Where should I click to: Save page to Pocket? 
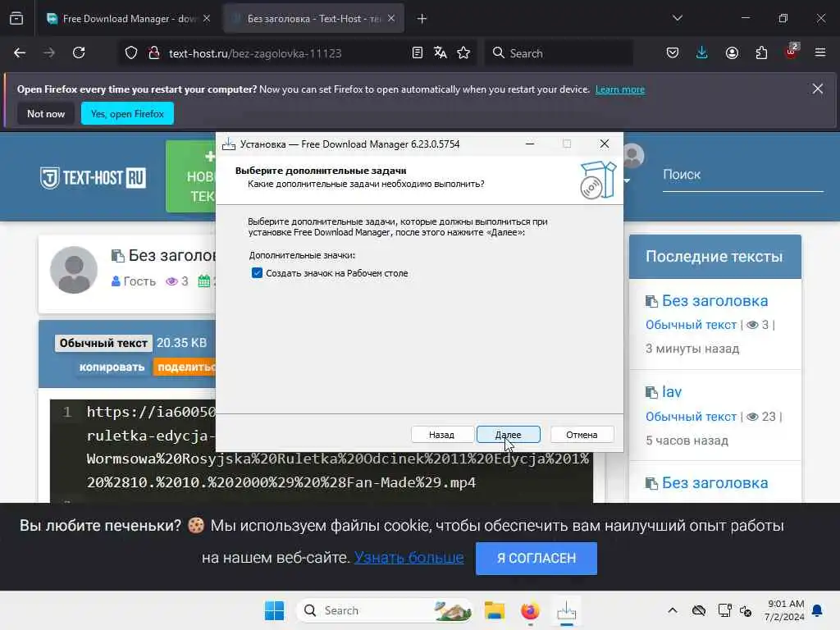pyautogui.click(x=673, y=53)
